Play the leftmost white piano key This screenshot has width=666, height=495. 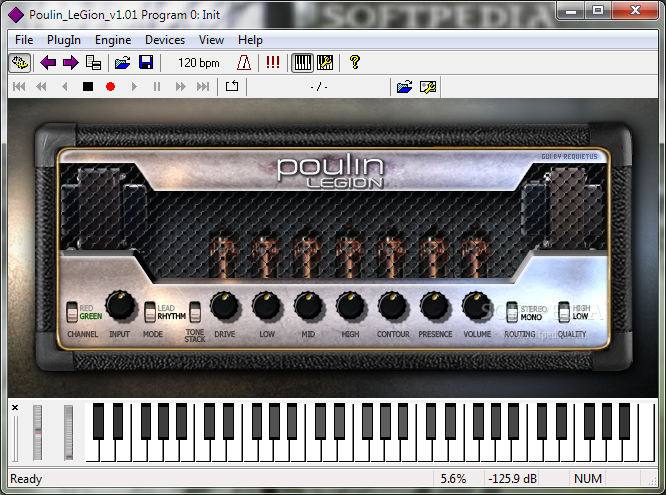pyautogui.click(x=92, y=452)
